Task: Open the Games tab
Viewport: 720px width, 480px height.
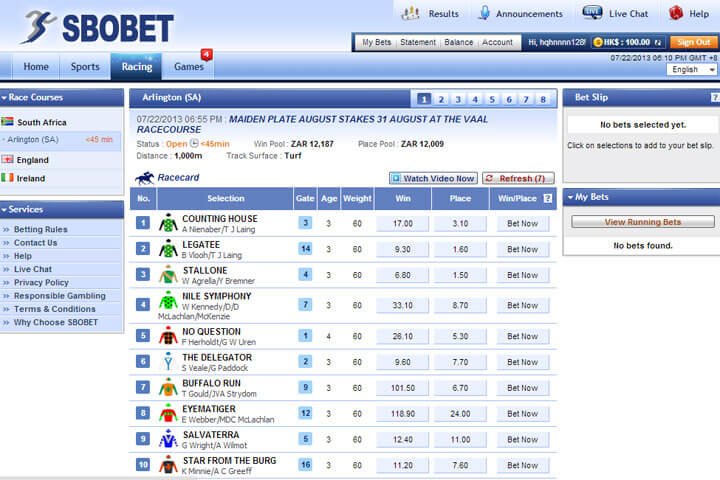Action: point(188,67)
